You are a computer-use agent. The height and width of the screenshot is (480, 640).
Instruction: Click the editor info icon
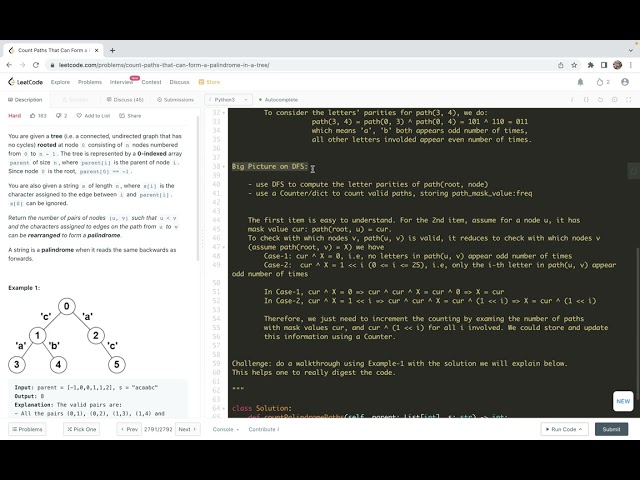[x=571, y=100]
